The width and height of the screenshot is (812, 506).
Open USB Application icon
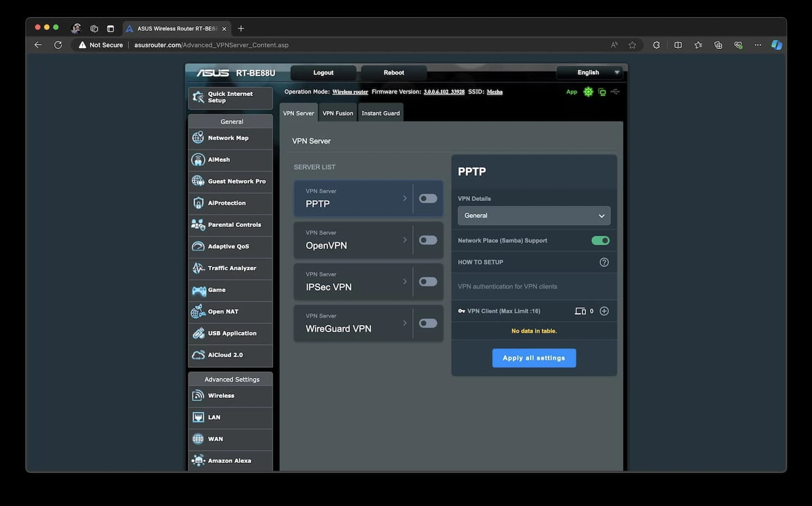(x=198, y=333)
